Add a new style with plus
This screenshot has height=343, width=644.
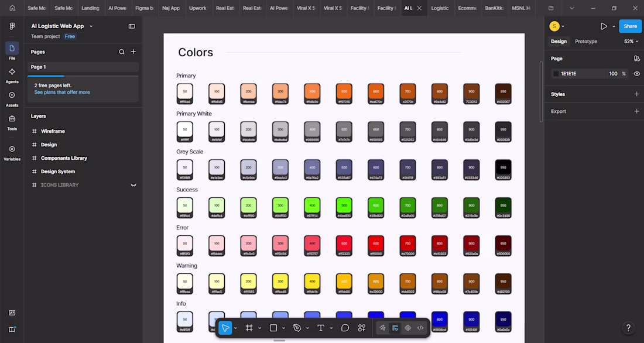click(636, 94)
